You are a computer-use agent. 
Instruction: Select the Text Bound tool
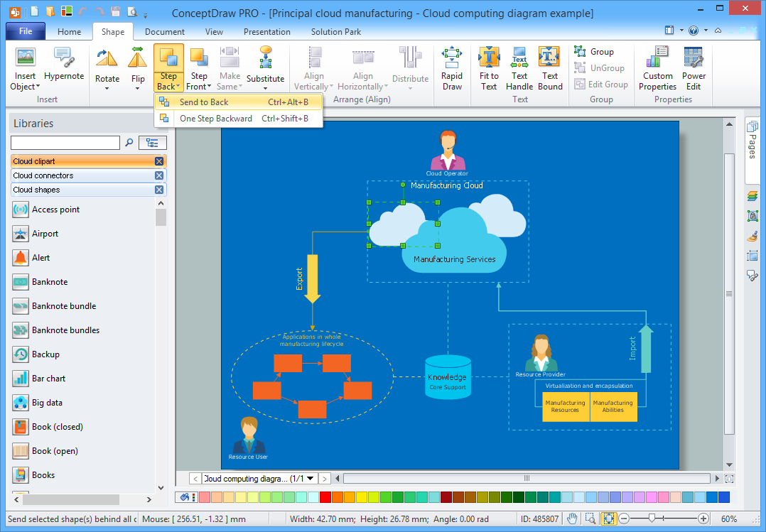coord(550,69)
